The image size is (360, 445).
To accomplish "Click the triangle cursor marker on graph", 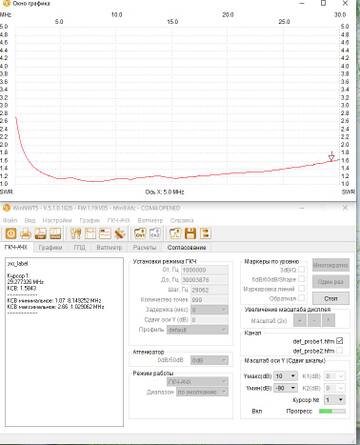I will pos(331,157).
